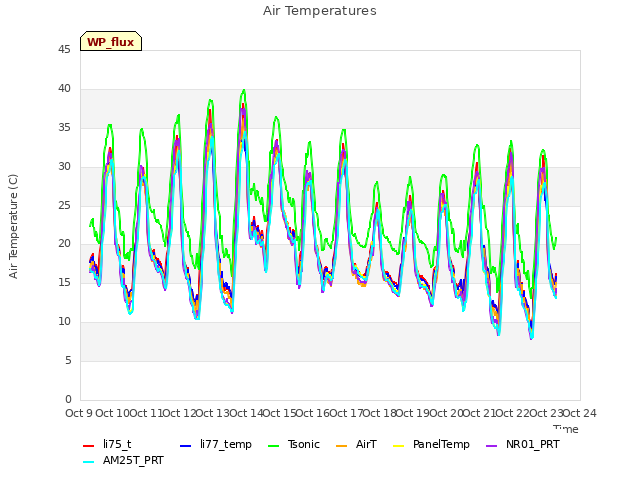Click the red li75_t color swatch

[x=89, y=446]
